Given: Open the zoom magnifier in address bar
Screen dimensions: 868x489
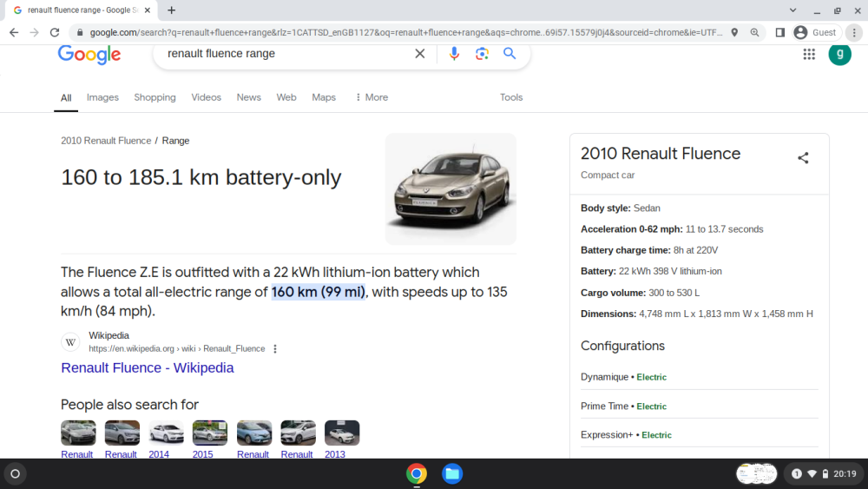Looking at the screenshot, I should coord(754,33).
